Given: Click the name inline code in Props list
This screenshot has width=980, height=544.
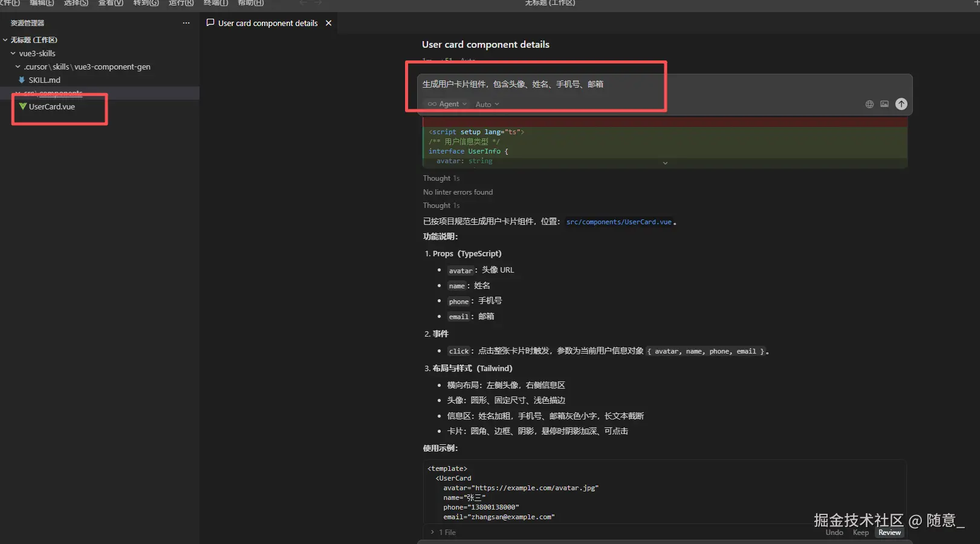Looking at the screenshot, I should (457, 286).
